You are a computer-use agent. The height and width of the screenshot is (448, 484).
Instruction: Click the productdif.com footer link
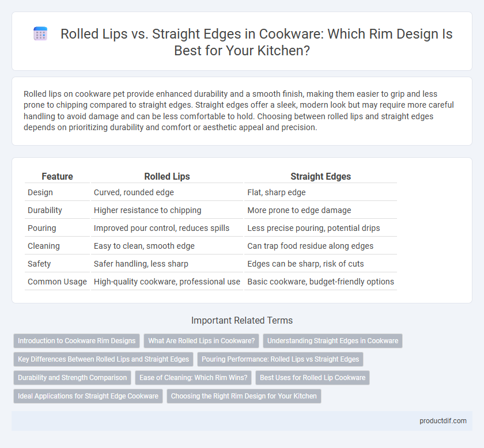coord(443,421)
